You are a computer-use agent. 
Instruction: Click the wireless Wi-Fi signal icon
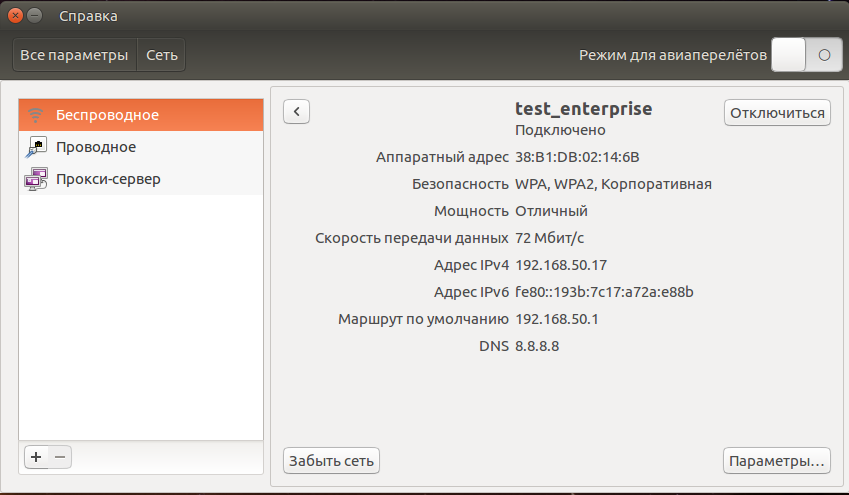(x=36, y=114)
